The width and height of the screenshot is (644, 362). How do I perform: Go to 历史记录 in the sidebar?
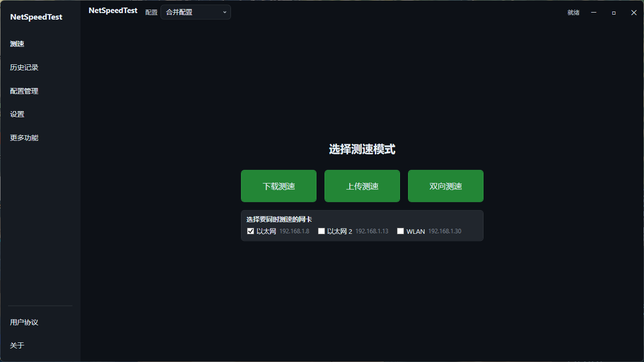(24, 67)
